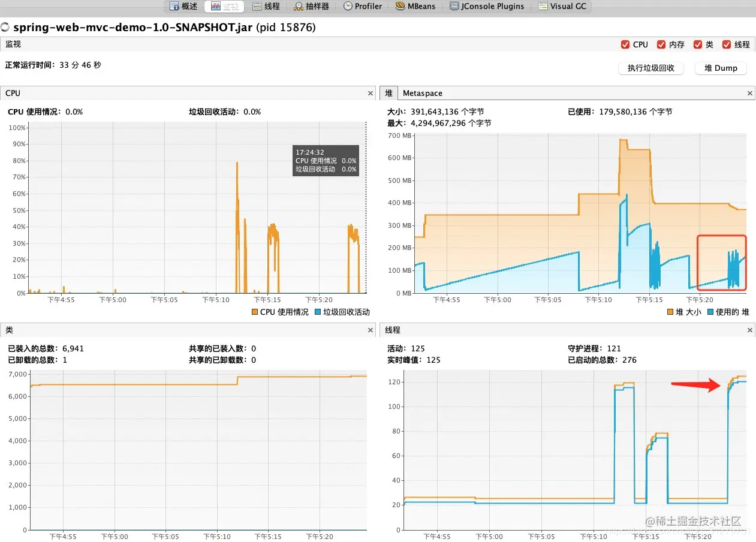Click the 执行垃圾回收 button
The image size is (756, 542).
[651, 68]
